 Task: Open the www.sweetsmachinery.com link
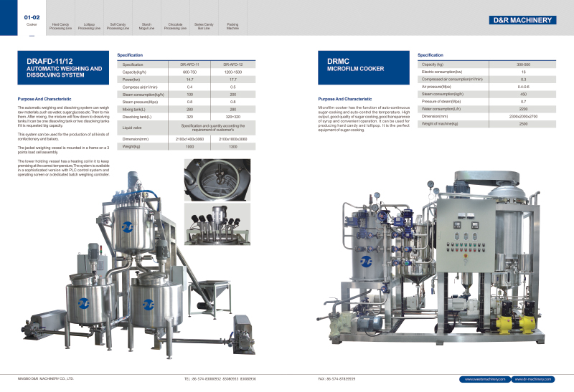tap(485, 379)
